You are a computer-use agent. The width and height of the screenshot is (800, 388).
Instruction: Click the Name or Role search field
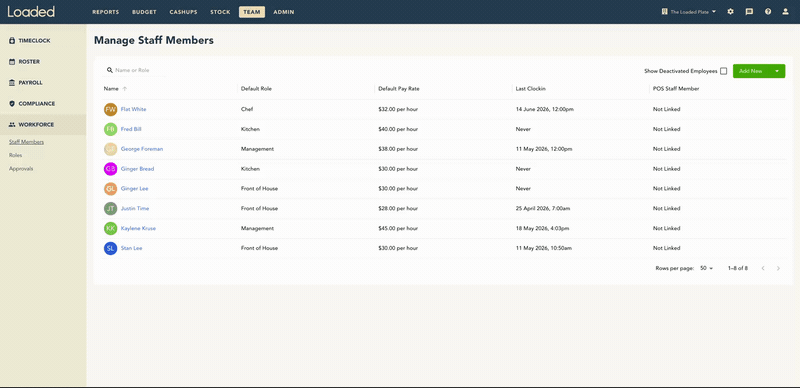coord(135,70)
